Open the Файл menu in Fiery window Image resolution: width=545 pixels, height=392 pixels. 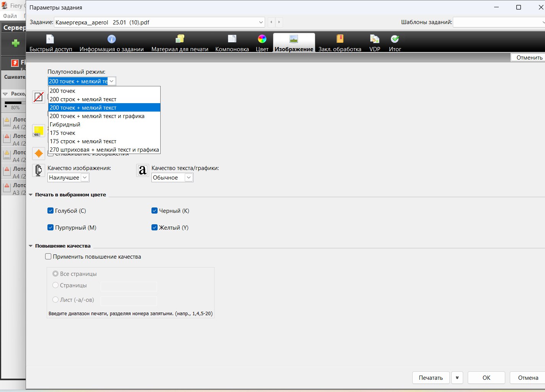click(x=10, y=16)
